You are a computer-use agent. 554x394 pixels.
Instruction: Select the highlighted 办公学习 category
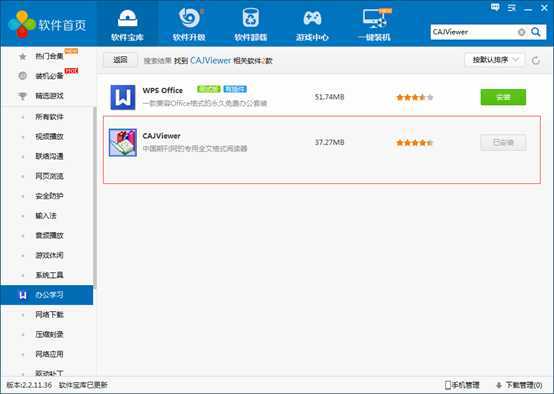pos(47,295)
